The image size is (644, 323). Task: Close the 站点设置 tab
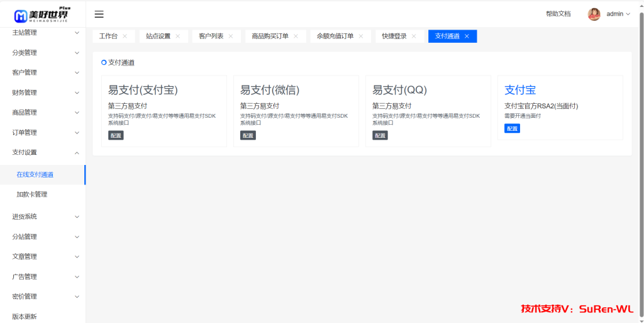(x=178, y=36)
